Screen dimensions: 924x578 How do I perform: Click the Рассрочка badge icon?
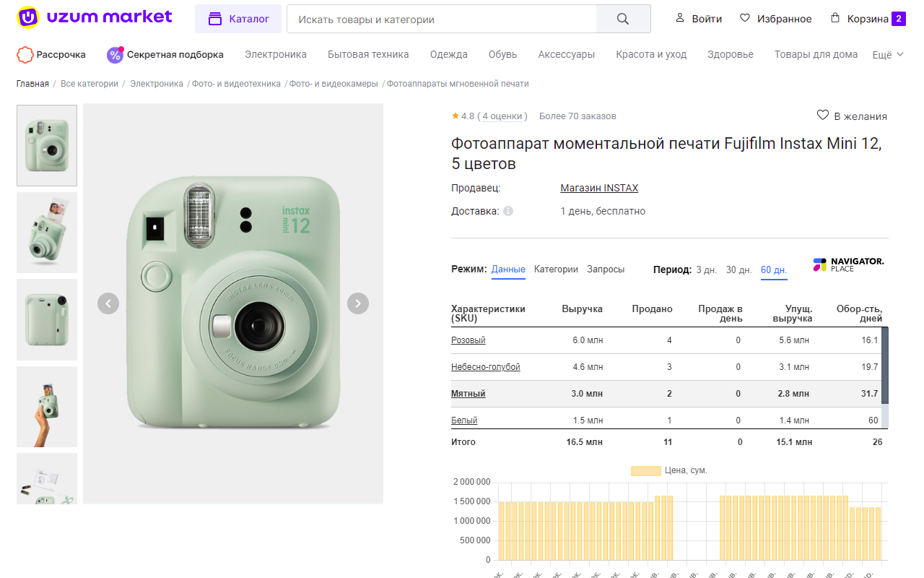pos(25,54)
